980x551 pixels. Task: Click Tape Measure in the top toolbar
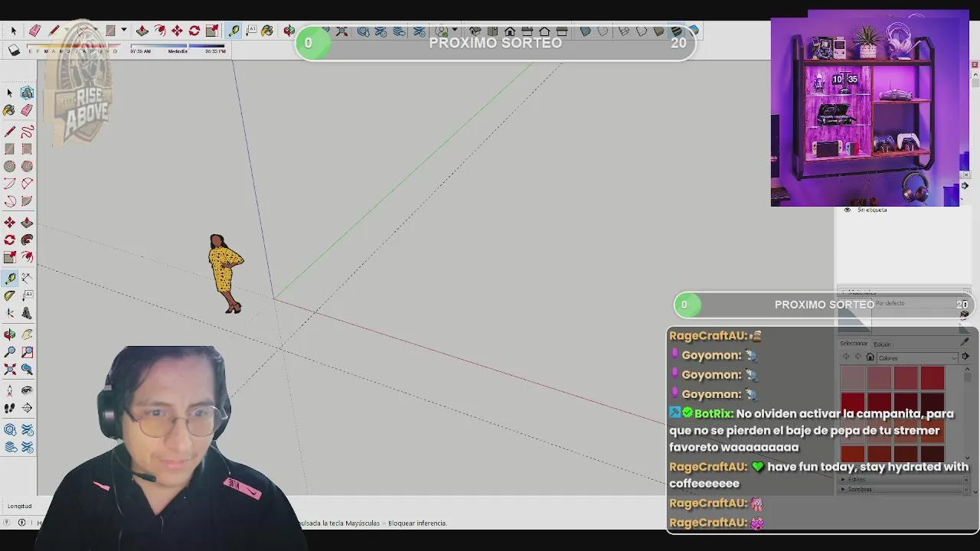tap(234, 31)
